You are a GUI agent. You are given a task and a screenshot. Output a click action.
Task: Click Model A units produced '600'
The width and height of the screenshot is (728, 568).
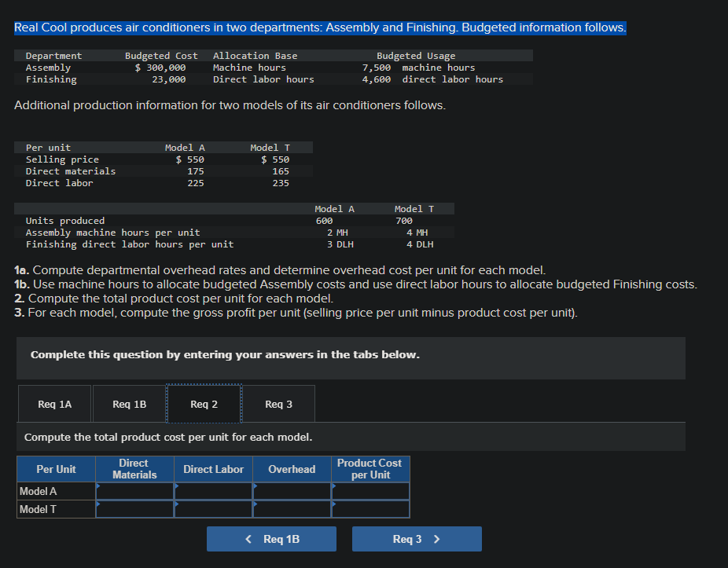(x=324, y=221)
